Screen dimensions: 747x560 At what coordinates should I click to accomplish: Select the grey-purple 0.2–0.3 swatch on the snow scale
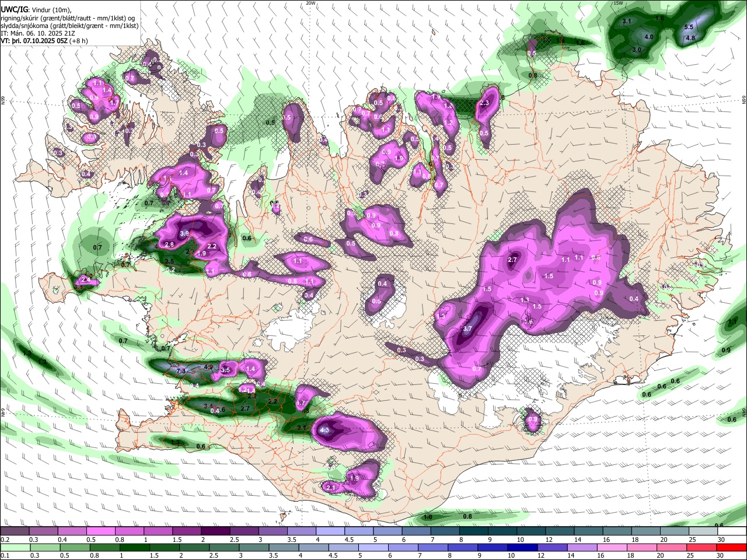point(15,531)
